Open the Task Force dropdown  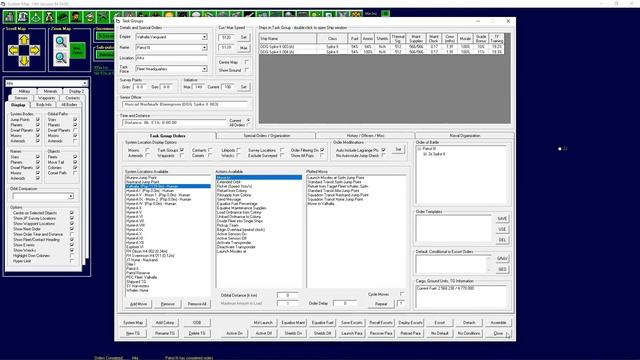pyautogui.click(x=204, y=69)
